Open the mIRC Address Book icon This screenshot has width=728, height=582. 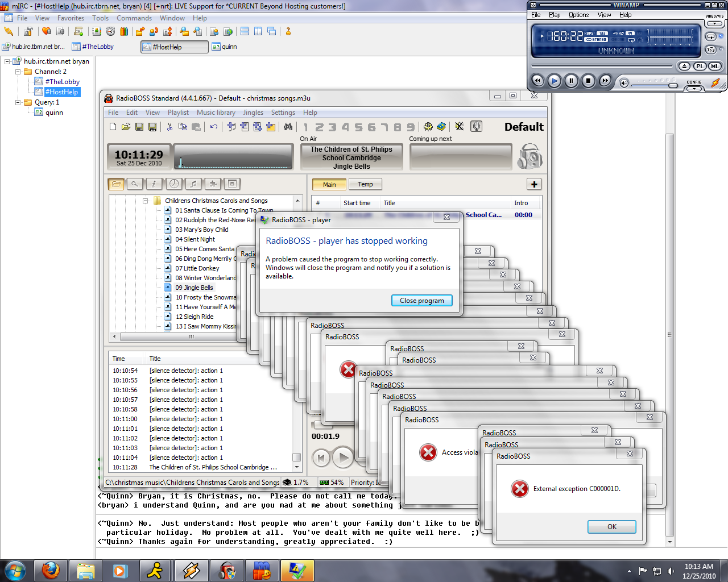pos(97,31)
